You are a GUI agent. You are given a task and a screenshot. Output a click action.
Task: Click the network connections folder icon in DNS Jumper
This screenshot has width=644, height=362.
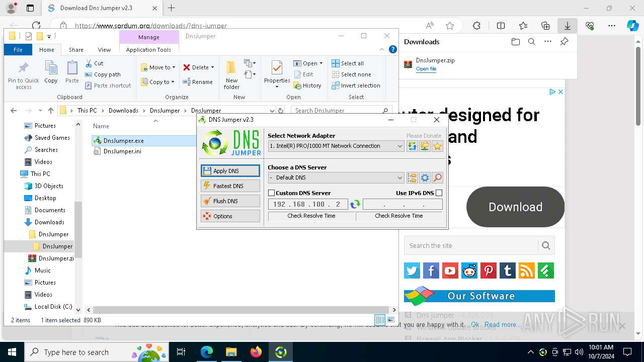pyautogui.click(x=425, y=146)
